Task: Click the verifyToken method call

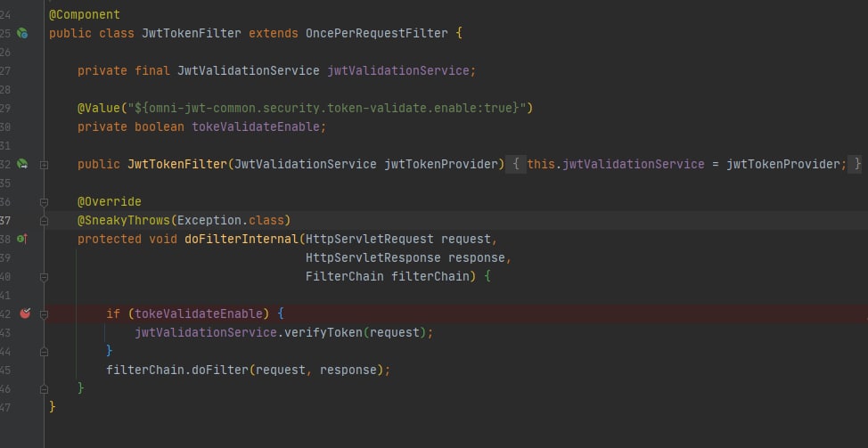Action: coord(323,332)
